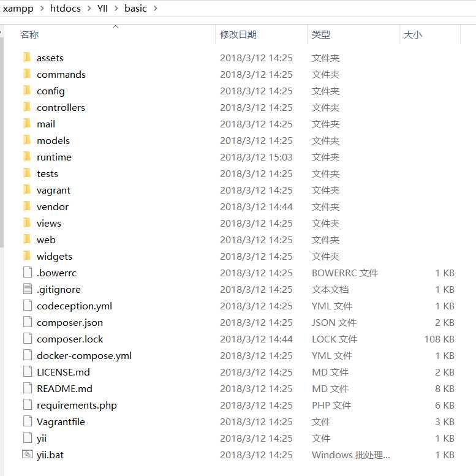Click the .gitignore text document icon

point(28,289)
